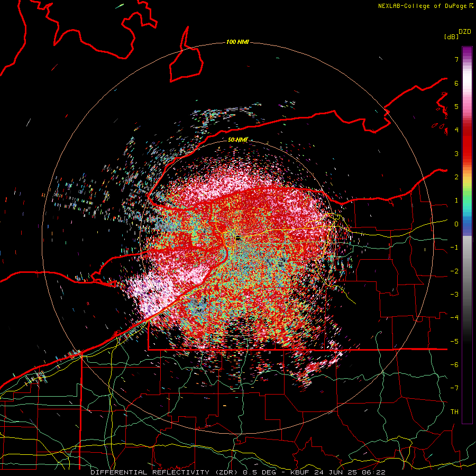Click the 'TH' label on the color scale

454,412
